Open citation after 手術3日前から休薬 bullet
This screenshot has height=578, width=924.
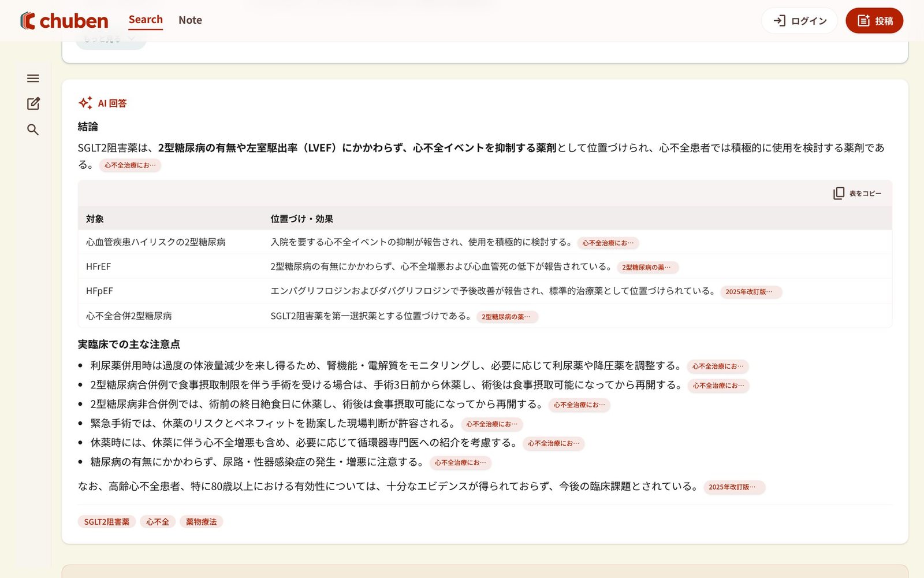[x=718, y=386]
